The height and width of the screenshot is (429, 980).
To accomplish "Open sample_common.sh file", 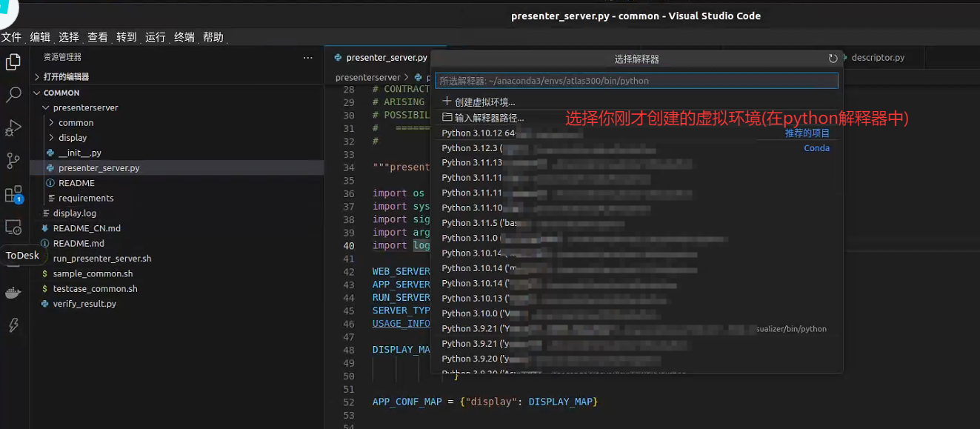I will coord(176,273).
